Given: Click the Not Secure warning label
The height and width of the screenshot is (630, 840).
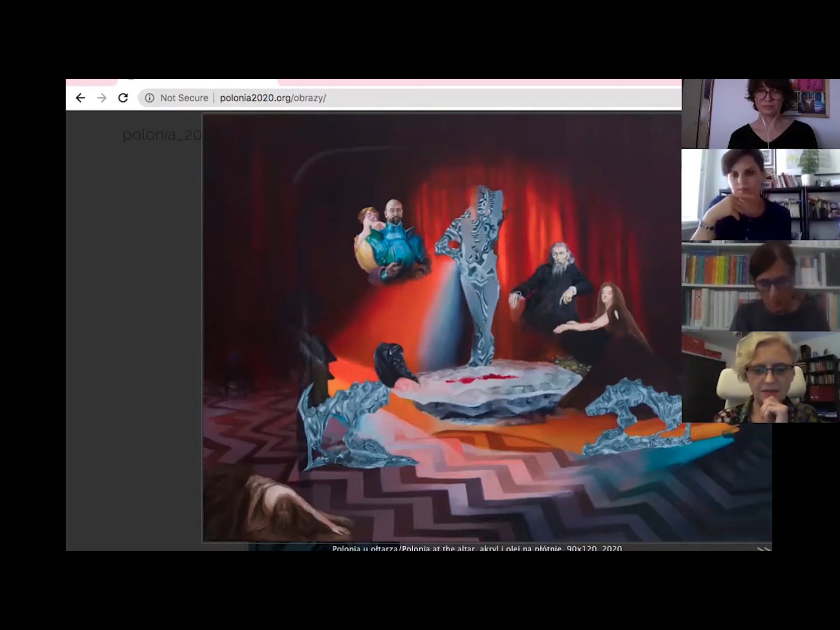Looking at the screenshot, I should click(x=184, y=98).
